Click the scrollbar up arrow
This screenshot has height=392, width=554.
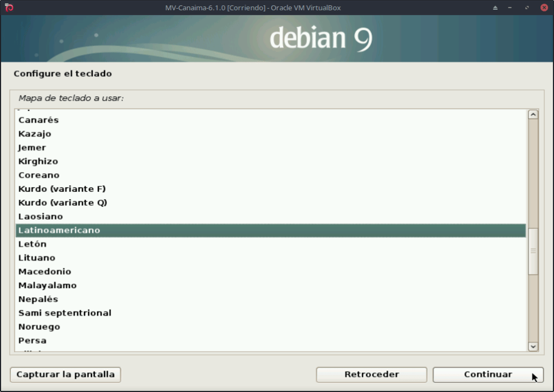click(x=533, y=115)
